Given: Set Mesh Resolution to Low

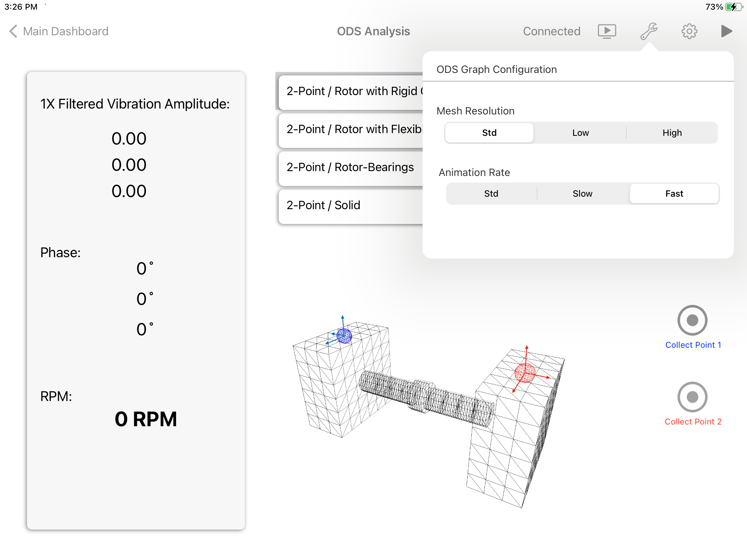Looking at the screenshot, I should point(580,133).
